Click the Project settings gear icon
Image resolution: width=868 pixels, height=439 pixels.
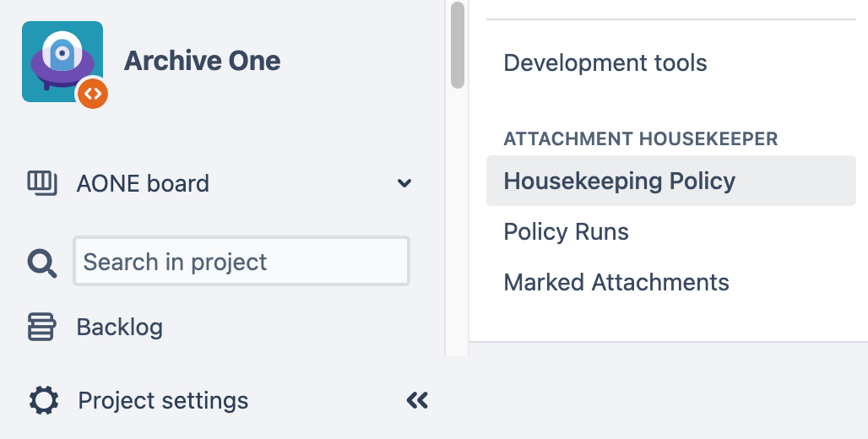click(44, 399)
